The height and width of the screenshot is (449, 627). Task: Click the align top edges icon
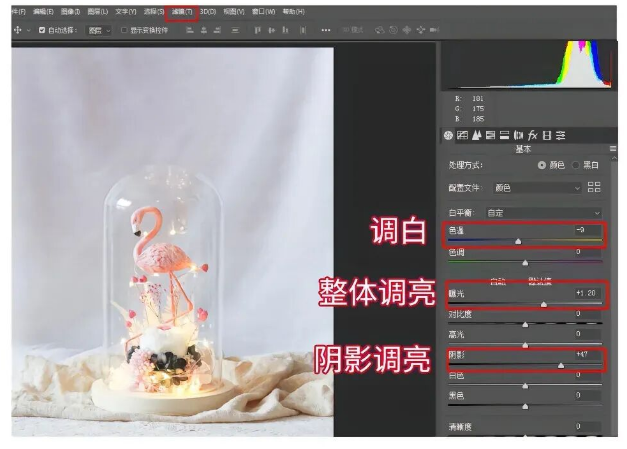tap(258, 30)
